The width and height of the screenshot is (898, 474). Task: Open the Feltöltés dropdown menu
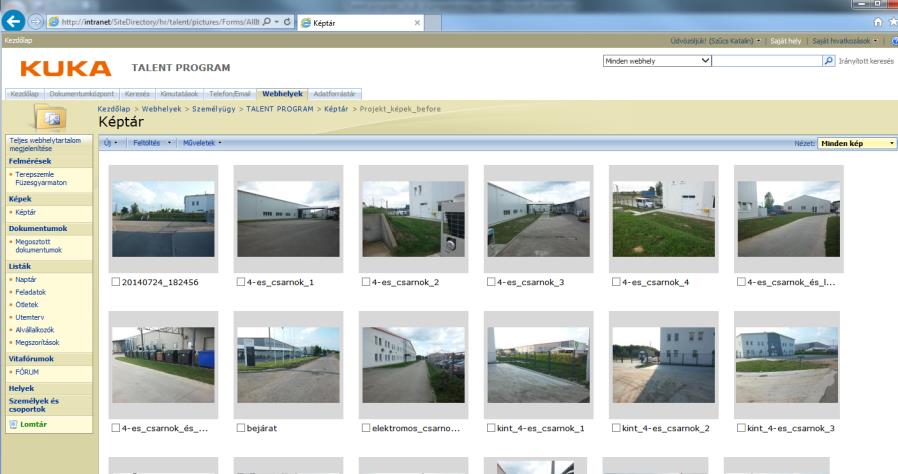152,143
